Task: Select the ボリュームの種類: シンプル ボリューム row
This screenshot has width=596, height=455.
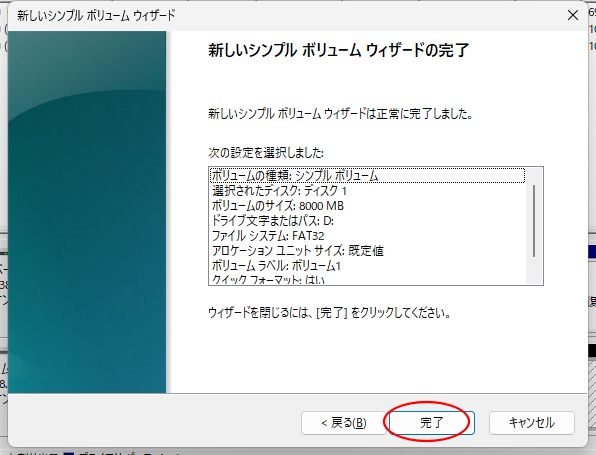Action: click(367, 176)
